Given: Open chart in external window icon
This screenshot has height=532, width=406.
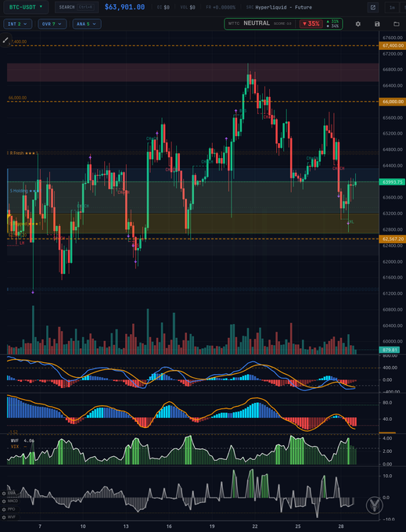Looking at the screenshot, I should click(x=373, y=8).
